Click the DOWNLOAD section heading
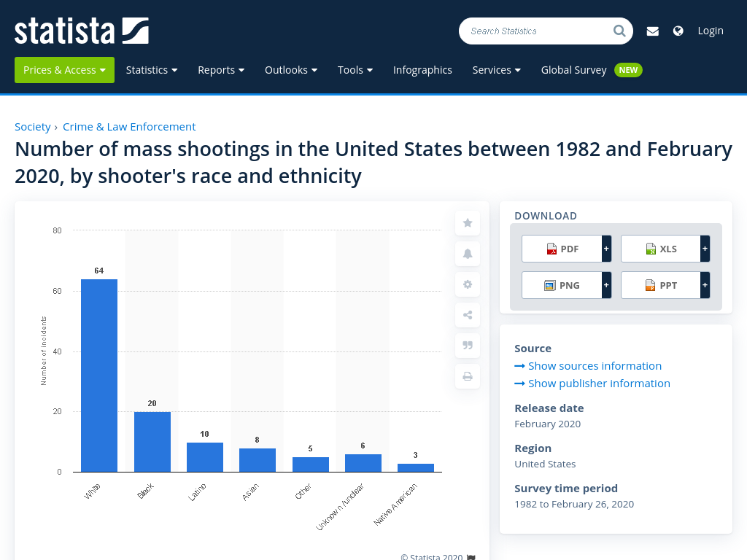The image size is (747, 560). 546,216
